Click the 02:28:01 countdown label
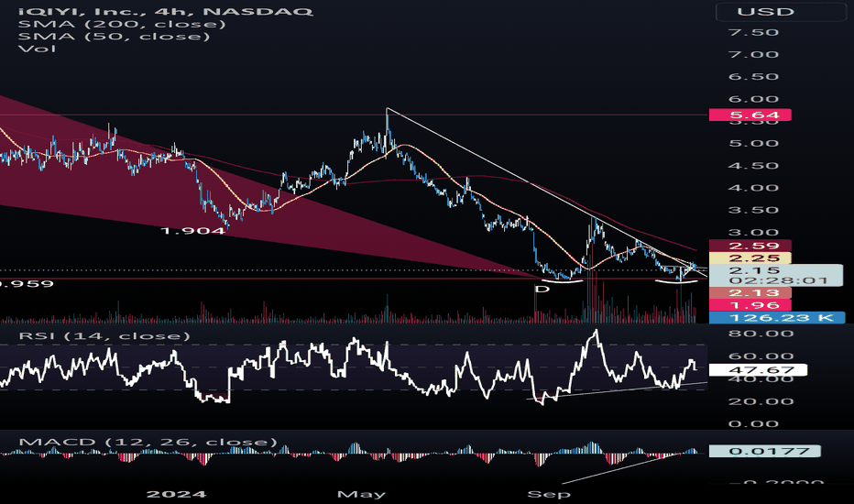 point(778,280)
